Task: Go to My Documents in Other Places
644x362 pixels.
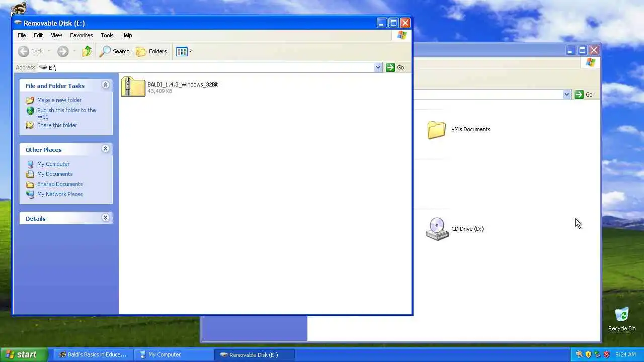Action: point(55,174)
